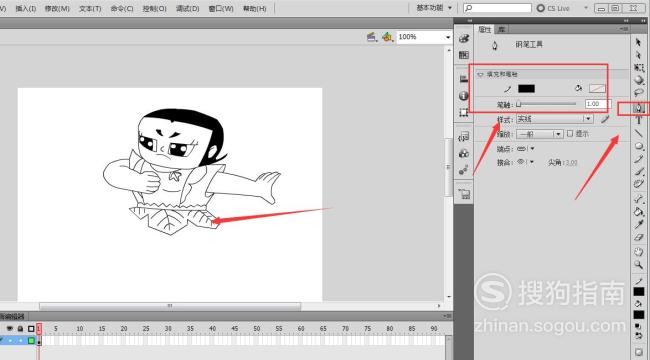
Task: Open the 样式 stroke style dropdown
Action: tap(554, 119)
